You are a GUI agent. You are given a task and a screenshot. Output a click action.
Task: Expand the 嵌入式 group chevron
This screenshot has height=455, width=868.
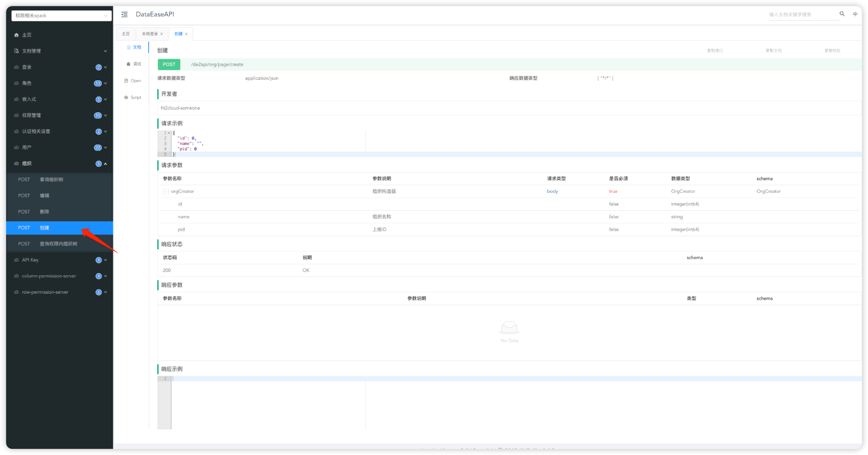[105, 99]
